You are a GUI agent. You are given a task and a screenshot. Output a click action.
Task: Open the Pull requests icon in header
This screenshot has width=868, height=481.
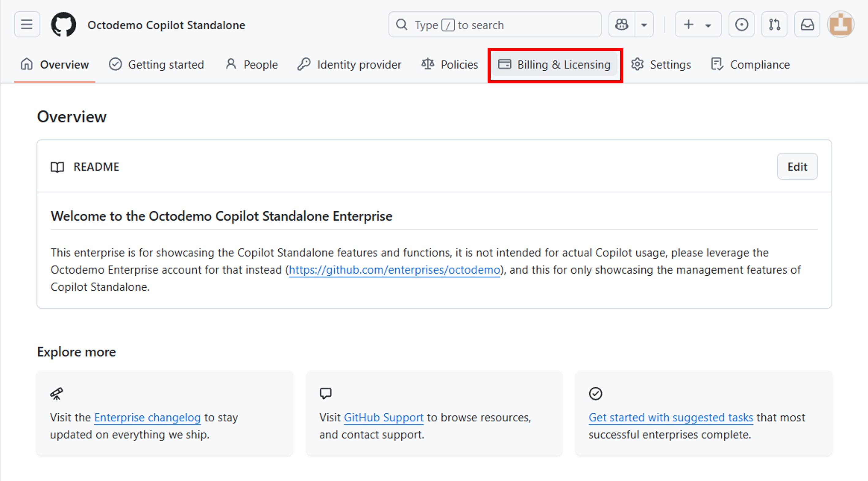tap(774, 25)
